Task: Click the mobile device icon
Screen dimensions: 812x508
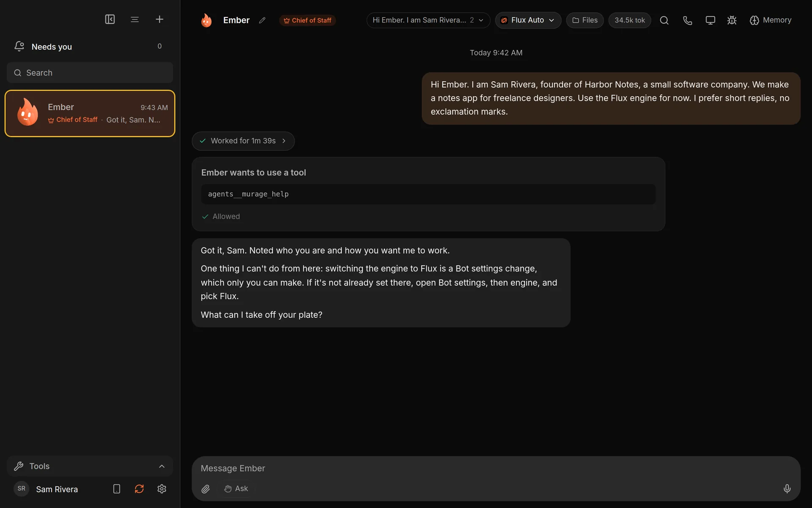Action: 117,489
